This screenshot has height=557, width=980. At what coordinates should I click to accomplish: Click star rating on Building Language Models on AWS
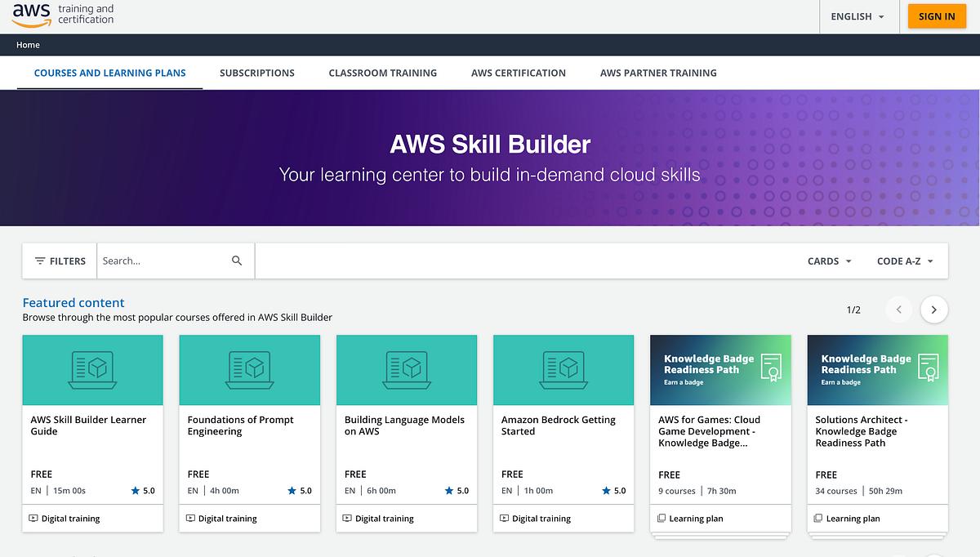(457, 491)
